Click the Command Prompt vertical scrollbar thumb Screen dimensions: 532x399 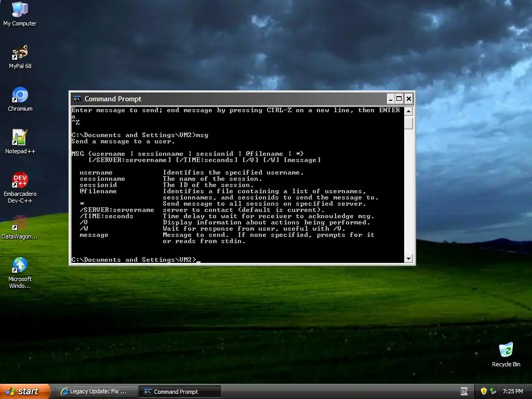click(x=408, y=122)
